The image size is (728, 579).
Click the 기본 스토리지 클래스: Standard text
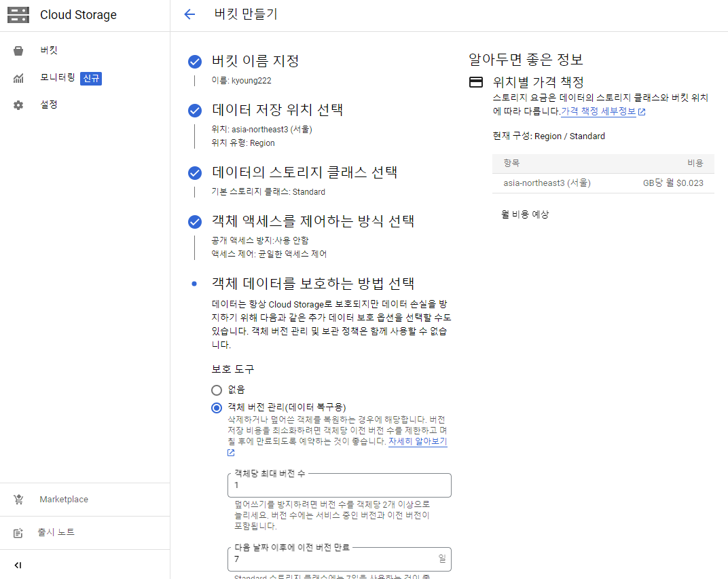[268, 191]
